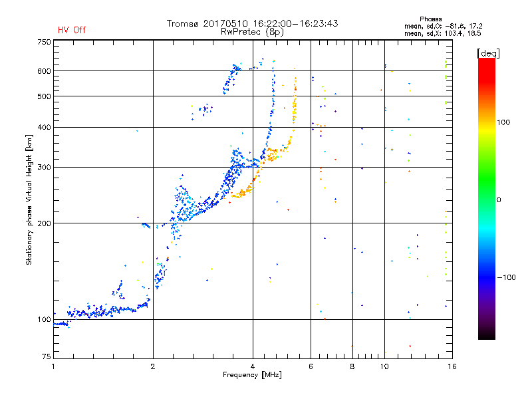Click the Frequency [MHz] axis label
This screenshot has width=532, height=399.
252,375
